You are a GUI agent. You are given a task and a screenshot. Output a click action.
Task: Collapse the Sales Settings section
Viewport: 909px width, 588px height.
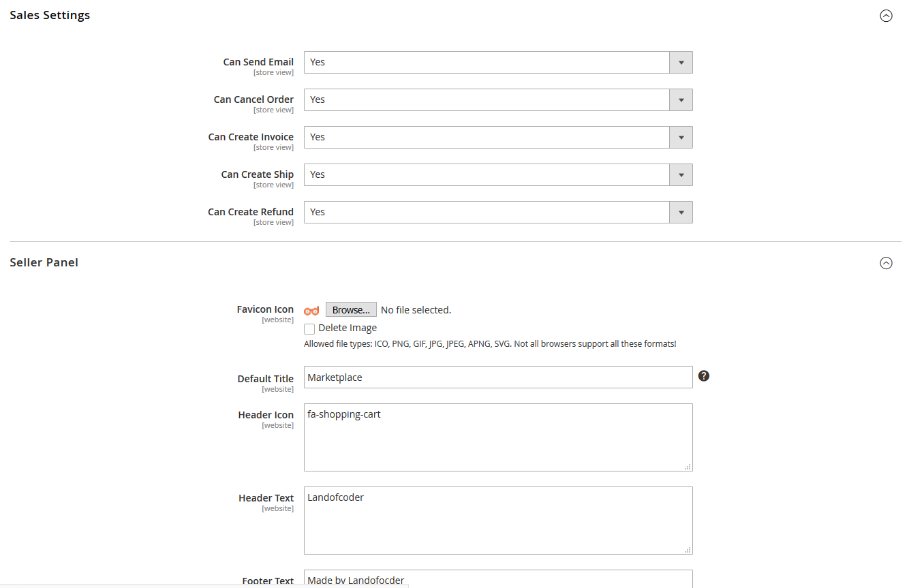(886, 16)
